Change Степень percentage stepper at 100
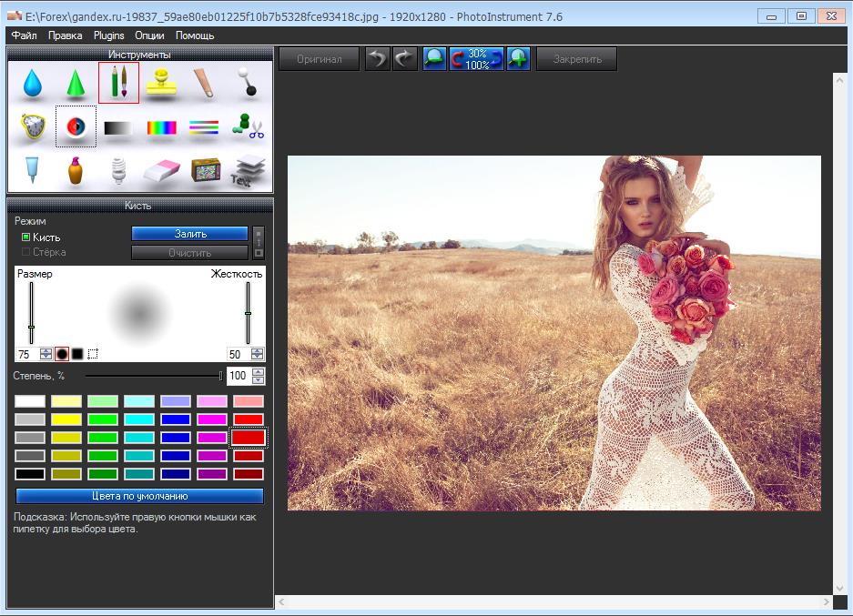 [259, 376]
